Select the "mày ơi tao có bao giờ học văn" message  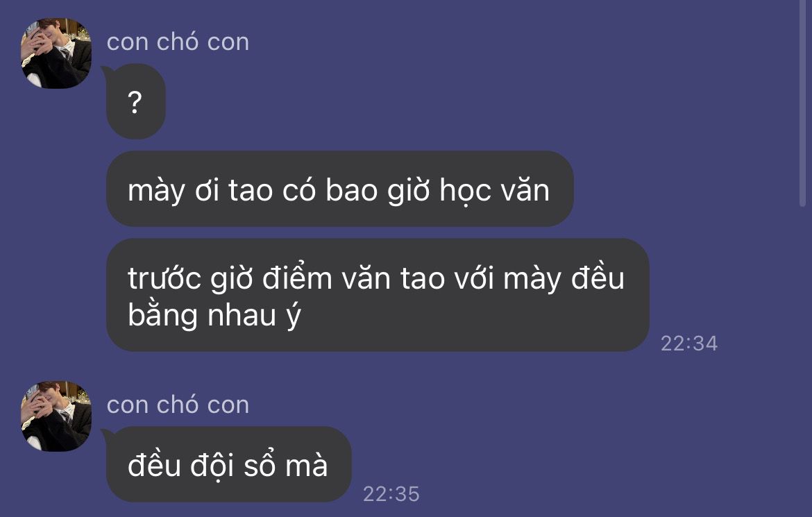[339, 189]
